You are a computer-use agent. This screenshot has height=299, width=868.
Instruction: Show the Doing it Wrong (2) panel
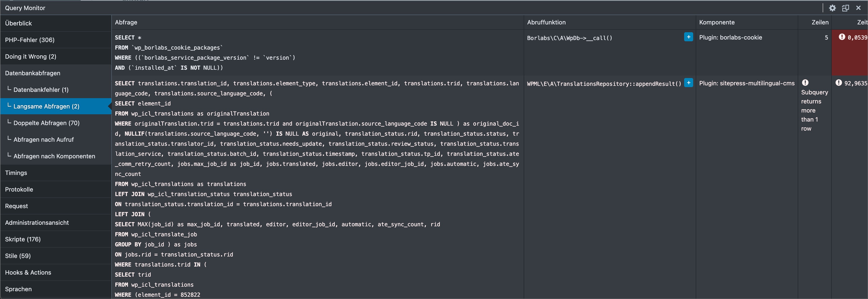(x=31, y=57)
